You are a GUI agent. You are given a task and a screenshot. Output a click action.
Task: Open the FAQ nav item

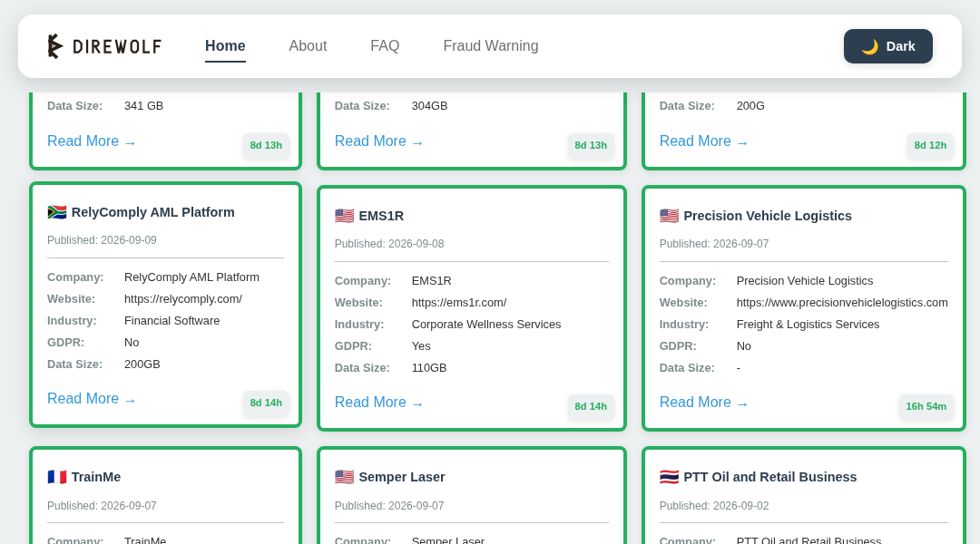tap(385, 46)
